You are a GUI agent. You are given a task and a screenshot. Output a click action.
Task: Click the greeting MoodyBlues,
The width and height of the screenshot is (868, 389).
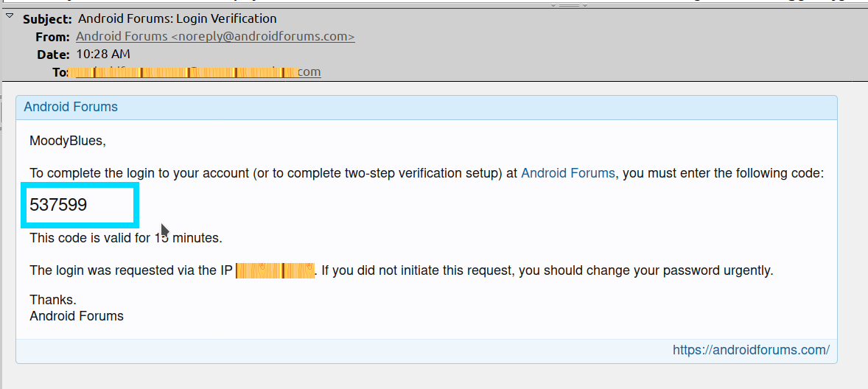(68, 141)
